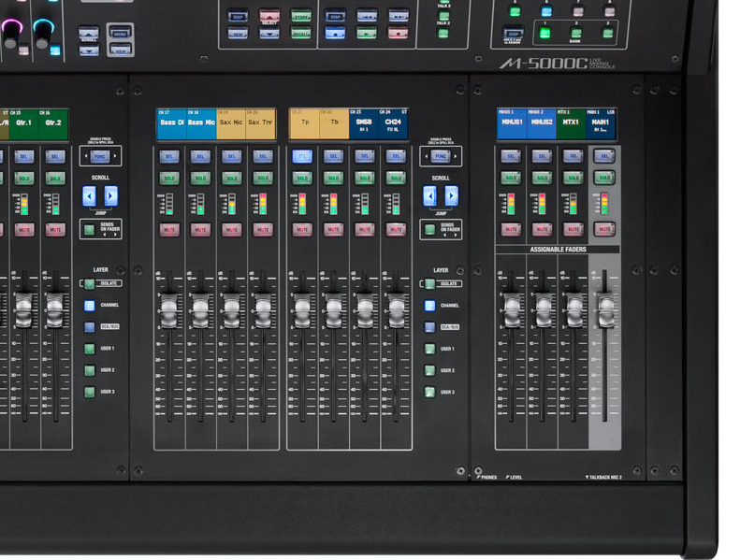Switch to DCA/BUS layer beside Gtr.2 faders
Viewport: 755px width, 560px height.
(90, 326)
